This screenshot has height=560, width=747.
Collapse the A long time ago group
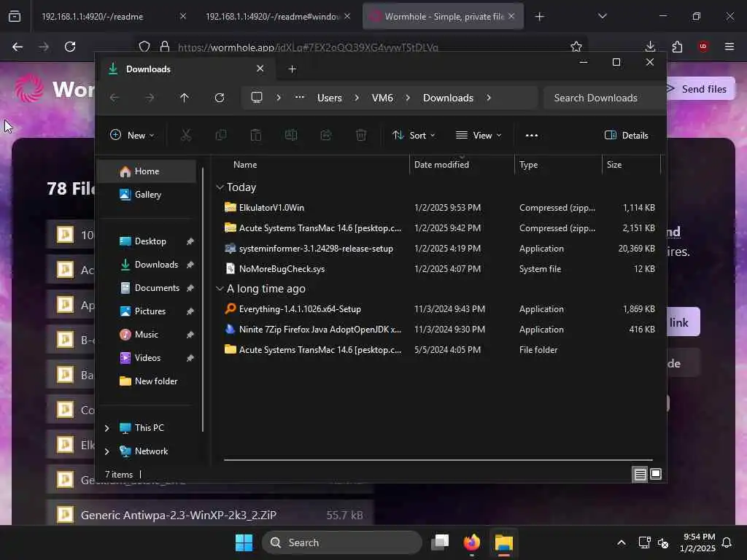(220, 289)
